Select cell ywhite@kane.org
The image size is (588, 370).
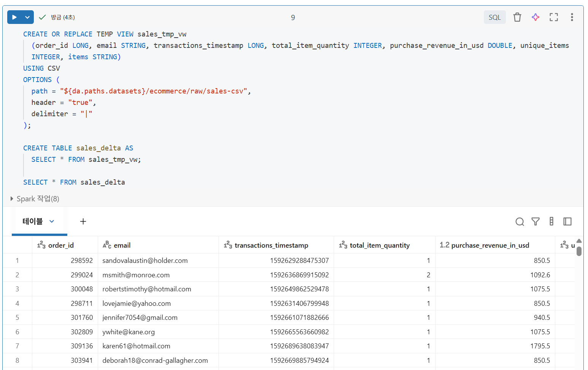coord(158,332)
